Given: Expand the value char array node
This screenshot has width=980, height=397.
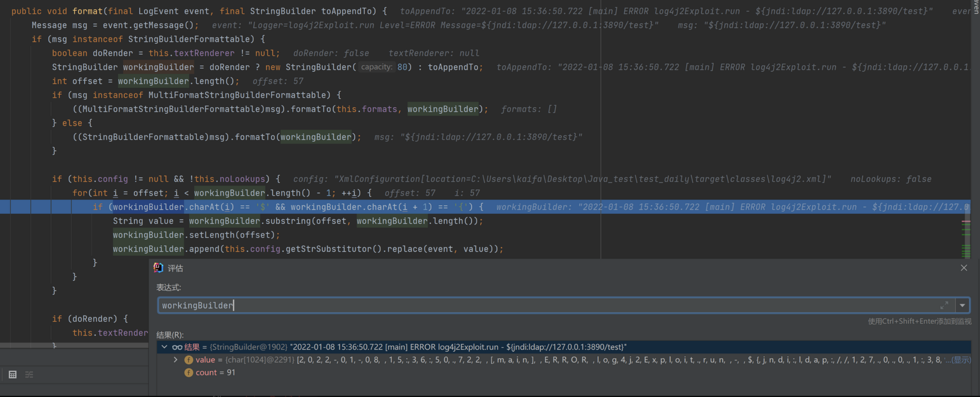Looking at the screenshot, I should click(176, 360).
